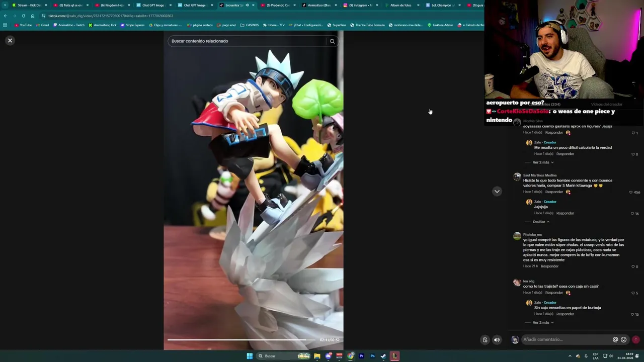Open browser home page icon

coord(33,16)
